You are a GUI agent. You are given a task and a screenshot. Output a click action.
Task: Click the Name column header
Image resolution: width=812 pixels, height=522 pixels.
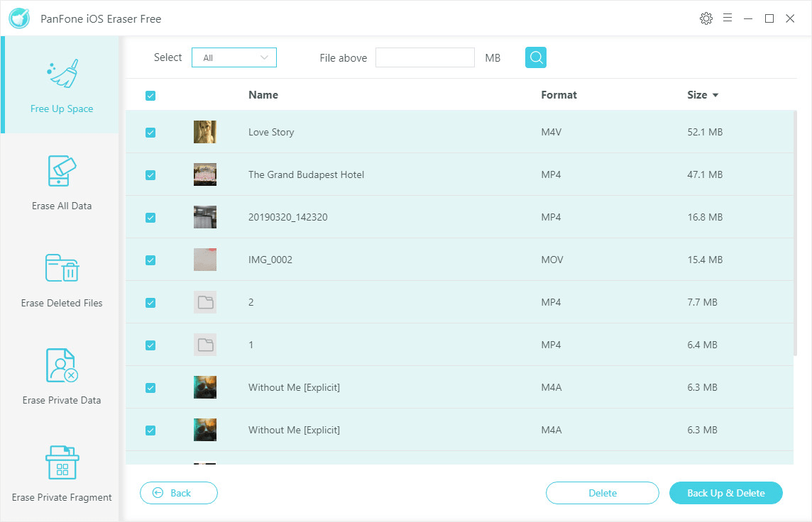(263, 94)
